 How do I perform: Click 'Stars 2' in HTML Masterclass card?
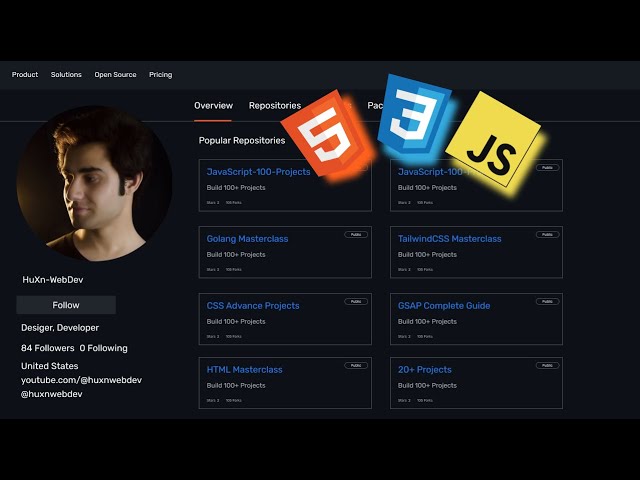tap(213, 401)
